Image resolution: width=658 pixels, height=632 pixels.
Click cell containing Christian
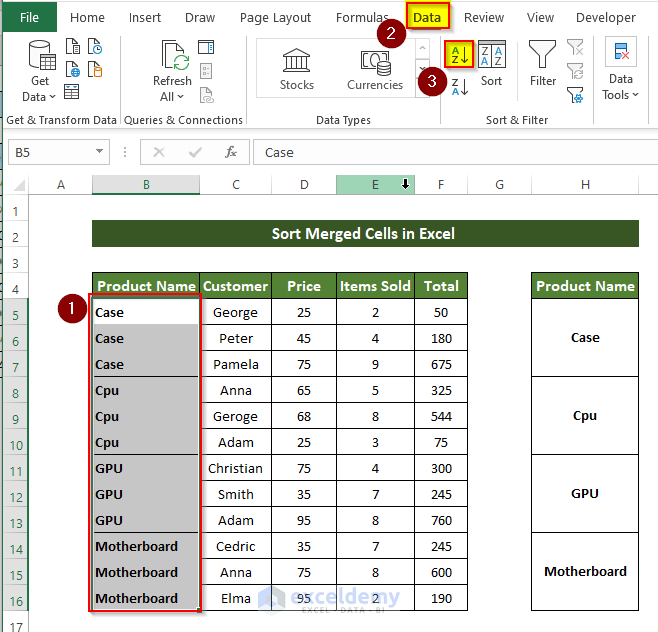[x=235, y=468]
